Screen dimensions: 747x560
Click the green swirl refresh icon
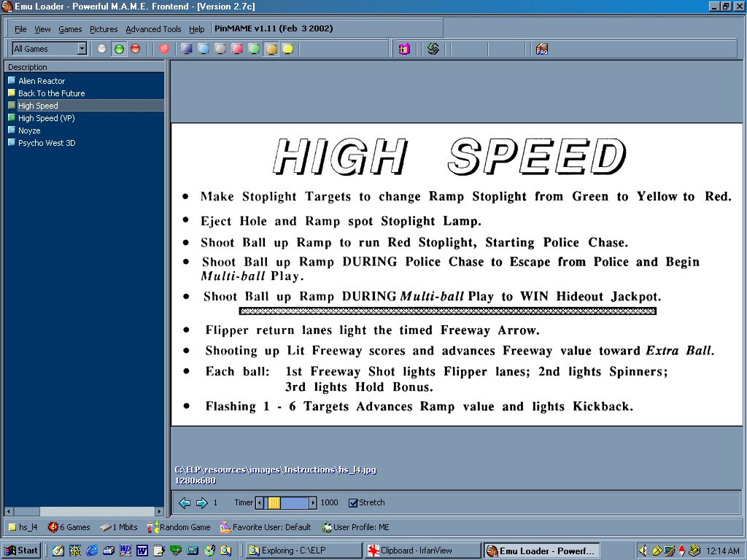pyautogui.click(x=433, y=49)
